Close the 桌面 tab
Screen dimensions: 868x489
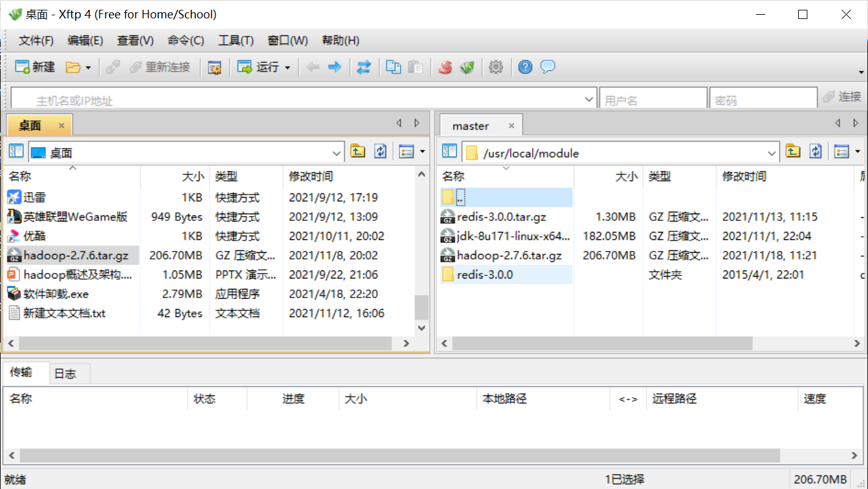pyautogui.click(x=62, y=125)
